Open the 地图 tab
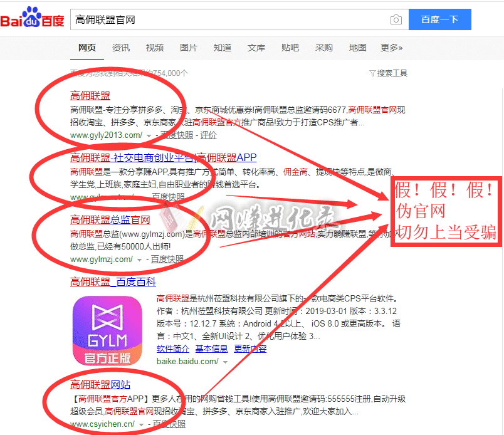 point(358,48)
